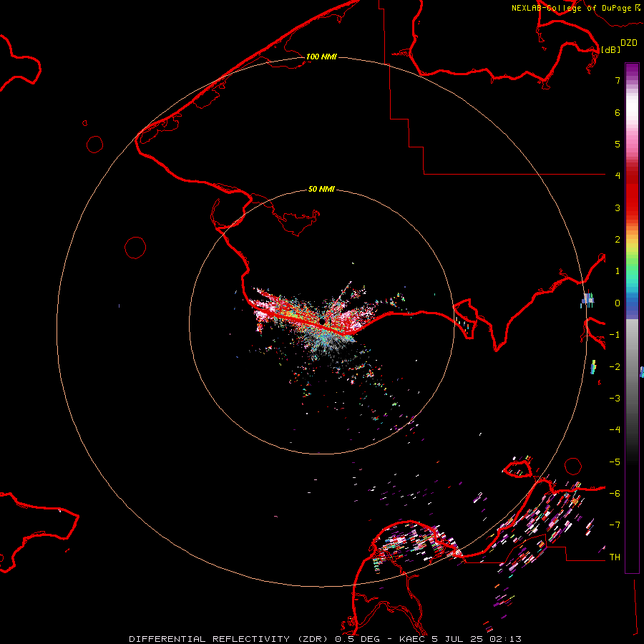Click the -5 dB tick label
The width and height of the screenshot is (644, 644).
pos(615,462)
